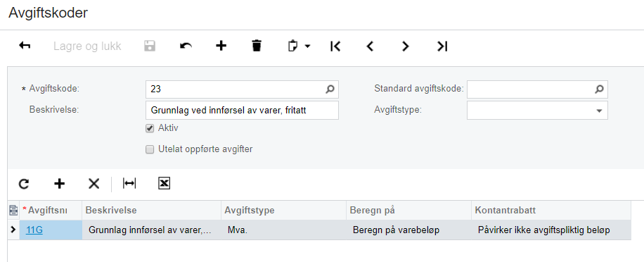Image resolution: width=644 pixels, height=262 pixels.
Task: Jump to first record
Action: 335,46
